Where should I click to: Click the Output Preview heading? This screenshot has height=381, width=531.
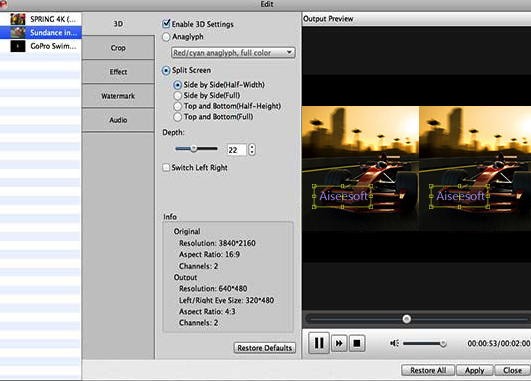(328, 19)
